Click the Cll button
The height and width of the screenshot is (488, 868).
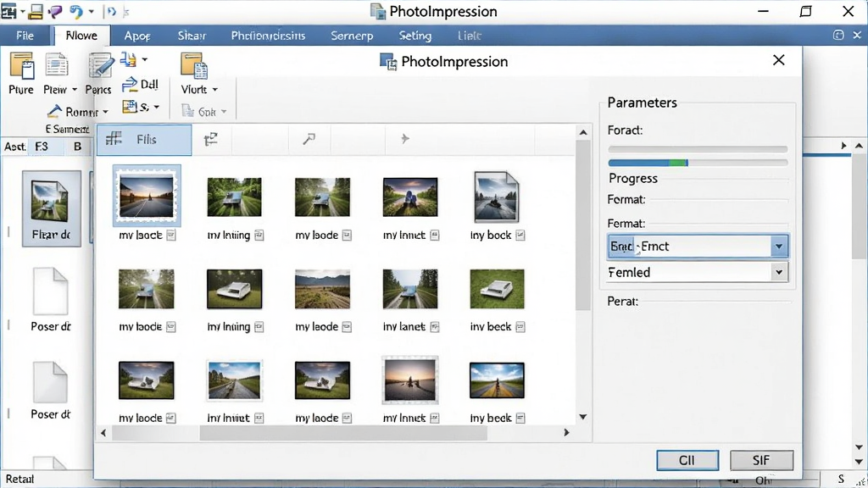click(687, 460)
